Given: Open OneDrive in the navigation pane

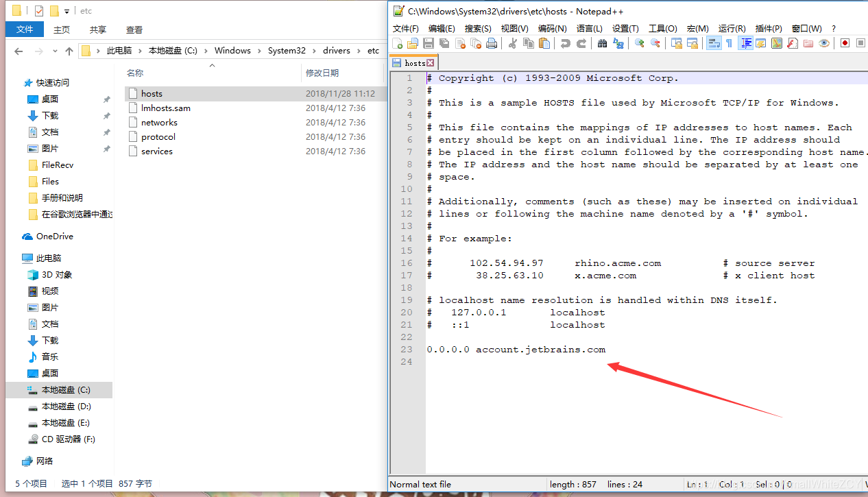Looking at the screenshot, I should 55,237.
